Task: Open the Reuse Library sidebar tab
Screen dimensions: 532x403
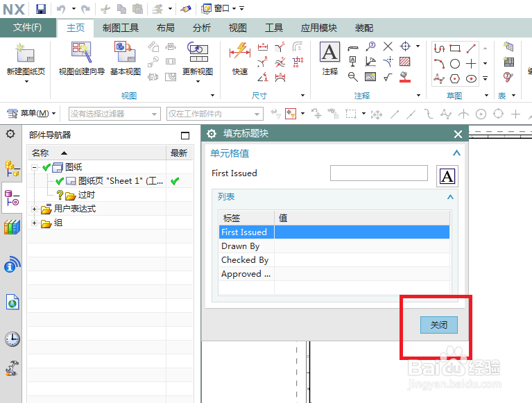Action: [x=12, y=227]
